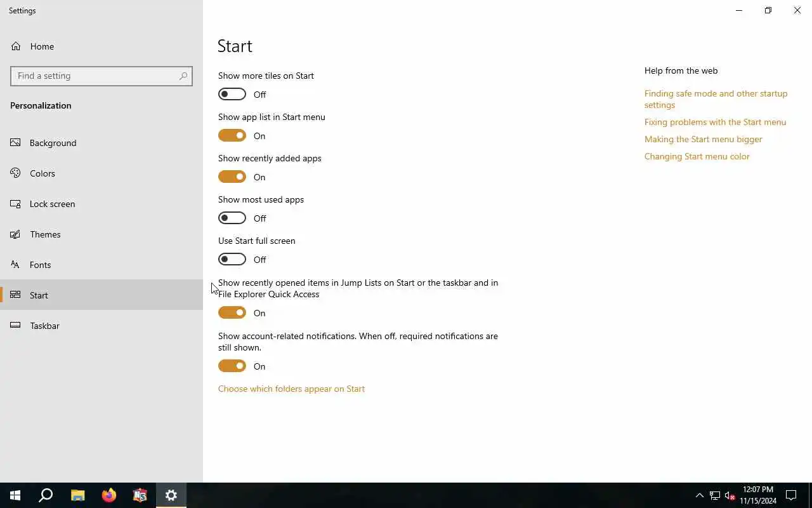The height and width of the screenshot is (508, 812).
Task: Open network status tray icon
Action: [715, 495]
